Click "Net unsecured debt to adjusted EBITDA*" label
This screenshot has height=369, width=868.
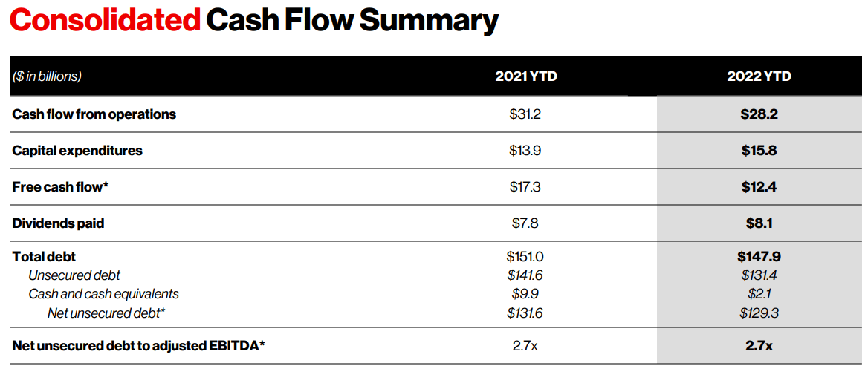coord(139,346)
